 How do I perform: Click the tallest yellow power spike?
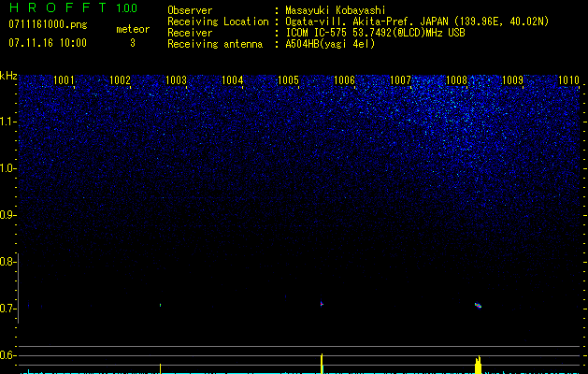322,364
